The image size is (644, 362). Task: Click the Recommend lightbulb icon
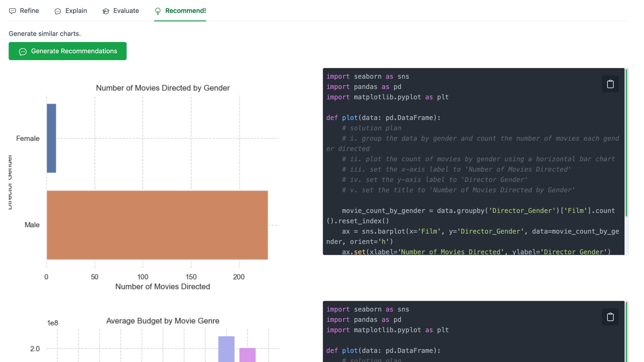pos(158,11)
